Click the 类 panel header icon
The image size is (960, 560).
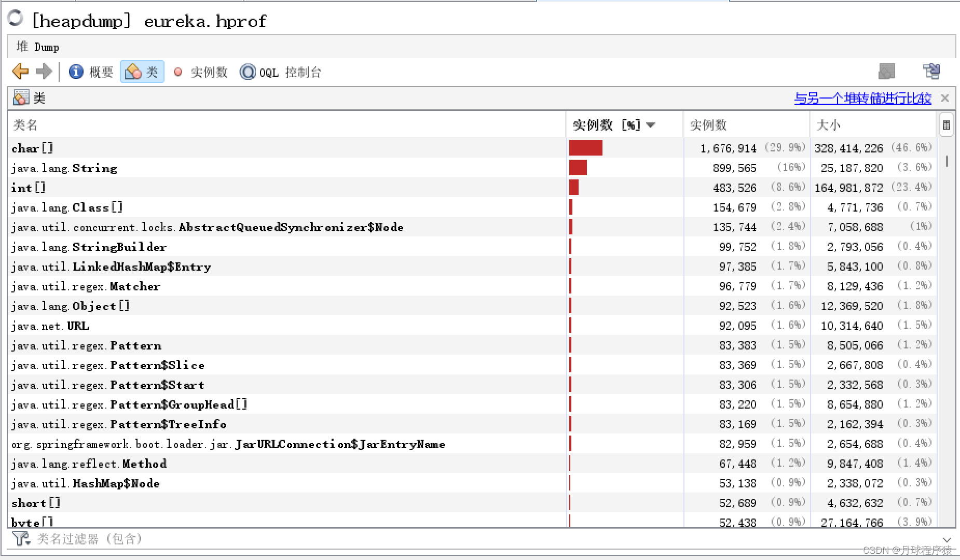point(21,97)
